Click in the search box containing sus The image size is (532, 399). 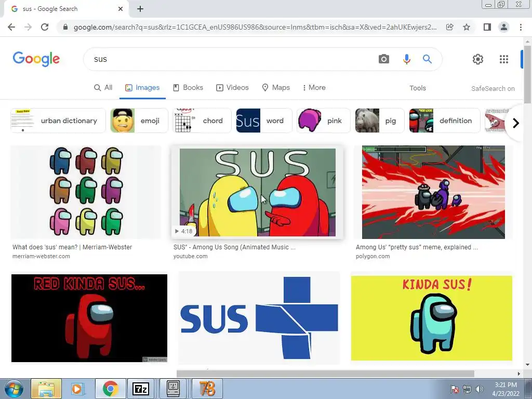pos(231,59)
